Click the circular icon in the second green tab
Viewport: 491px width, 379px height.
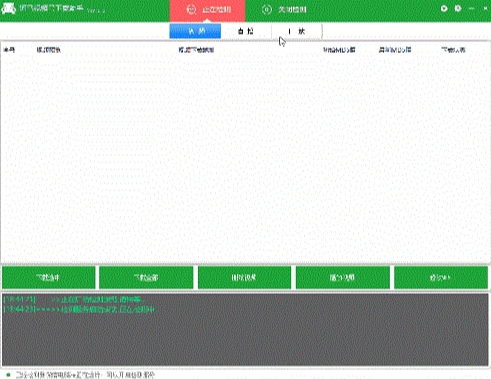(267, 10)
